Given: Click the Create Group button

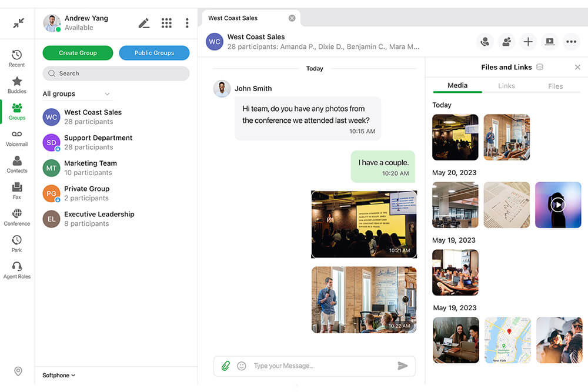Looking at the screenshot, I should (x=78, y=53).
